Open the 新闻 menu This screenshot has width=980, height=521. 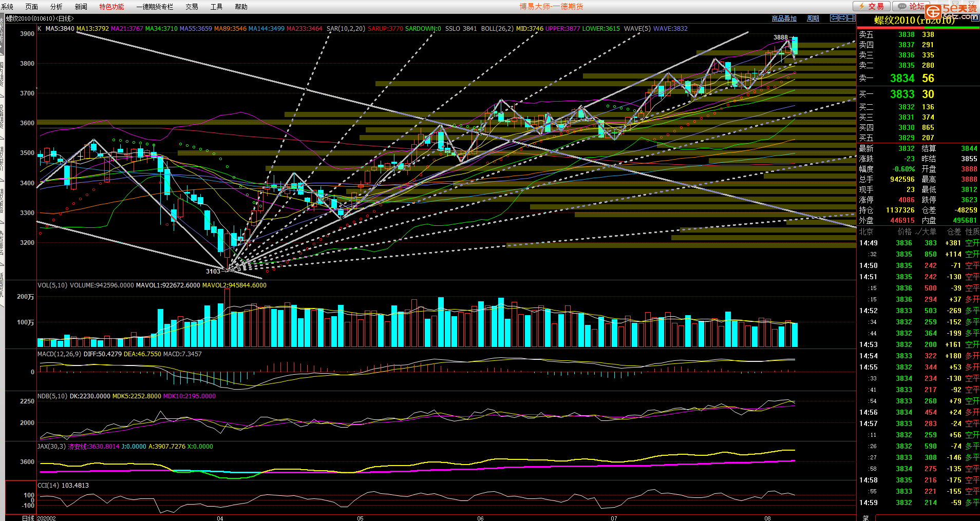pos(81,7)
